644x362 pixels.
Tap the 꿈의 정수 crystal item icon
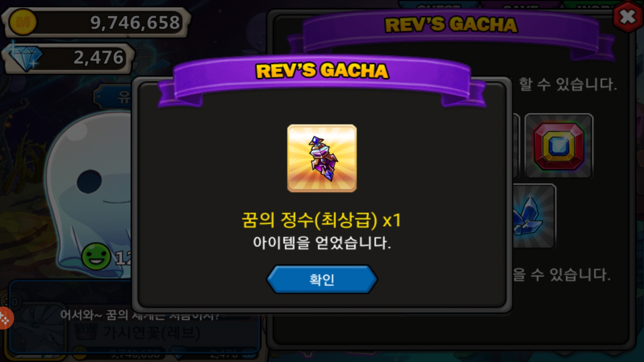click(x=322, y=158)
